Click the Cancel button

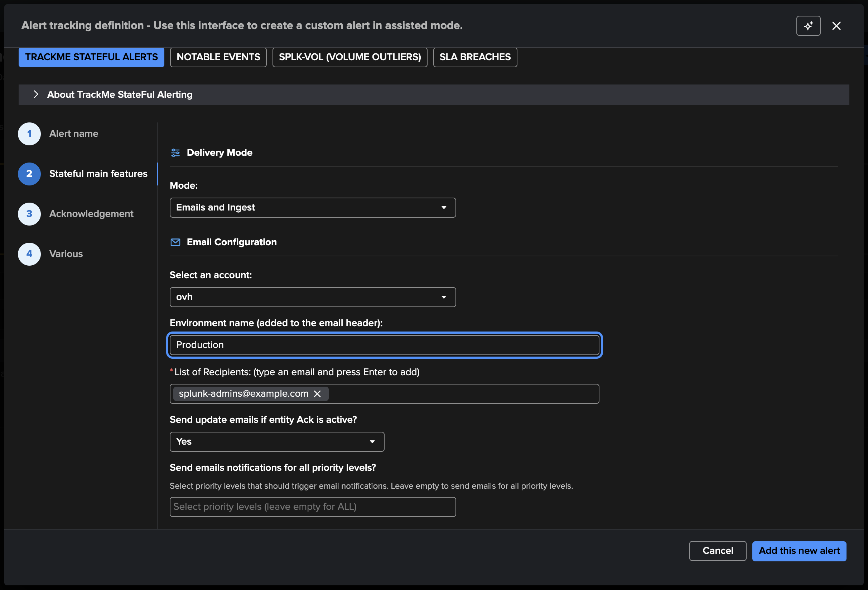click(x=718, y=551)
